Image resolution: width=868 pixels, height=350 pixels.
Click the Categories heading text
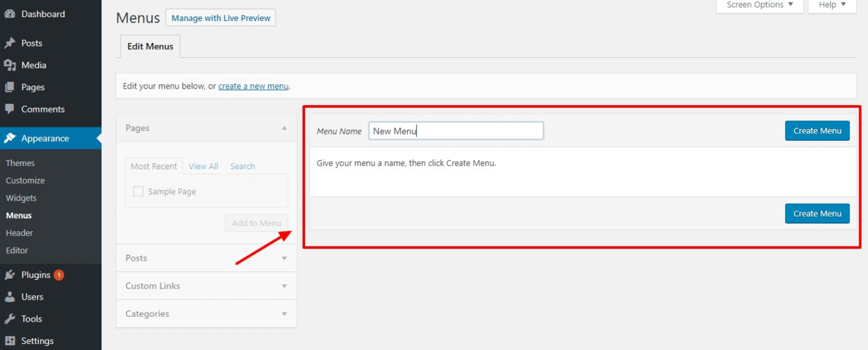(x=147, y=314)
